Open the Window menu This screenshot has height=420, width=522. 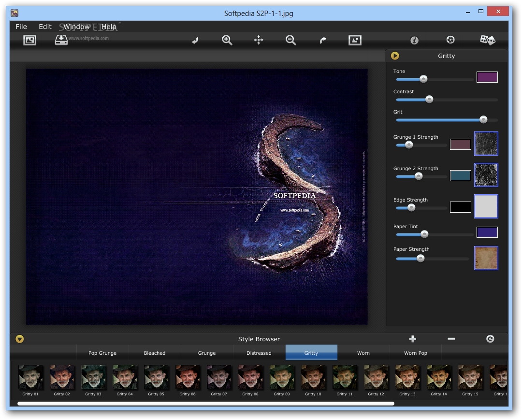click(x=77, y=27)
